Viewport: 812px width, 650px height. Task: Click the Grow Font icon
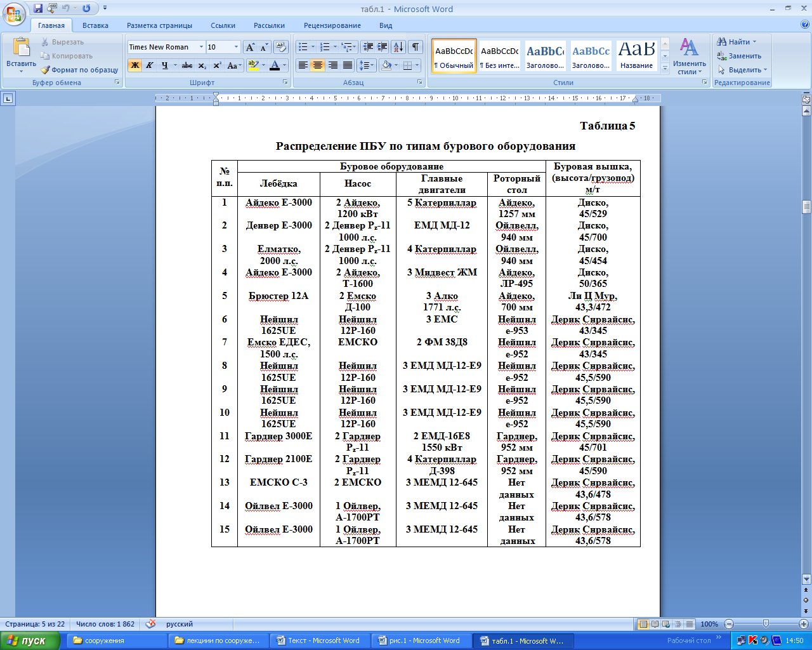(x=250, y=47)
